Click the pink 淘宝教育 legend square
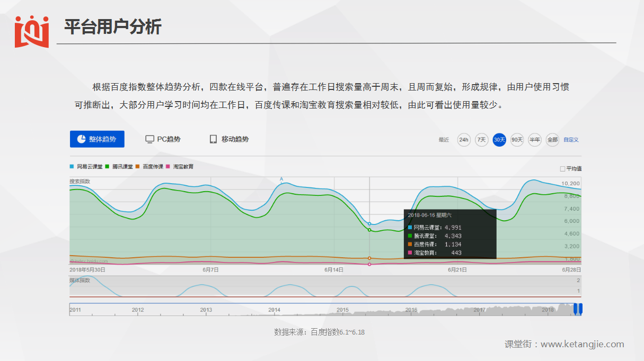Image resolution: width=644 pixels, height=361 pixels. 168,167
